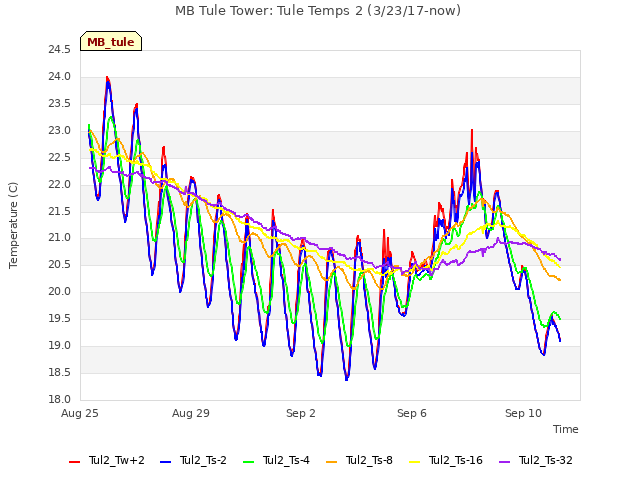Image resolution: width=640 pixels, height=480 pixels.
Task: Click the 22.5 y-axis tick label
Action: pos(60,158)
